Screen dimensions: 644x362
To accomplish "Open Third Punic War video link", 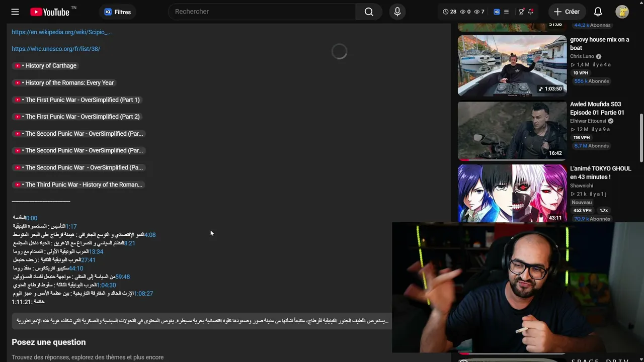I will 79,185.
